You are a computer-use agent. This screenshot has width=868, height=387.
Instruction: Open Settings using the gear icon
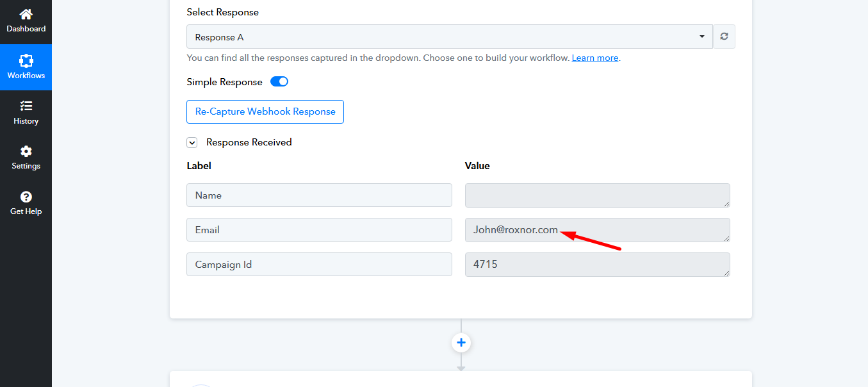click(26, 152)
